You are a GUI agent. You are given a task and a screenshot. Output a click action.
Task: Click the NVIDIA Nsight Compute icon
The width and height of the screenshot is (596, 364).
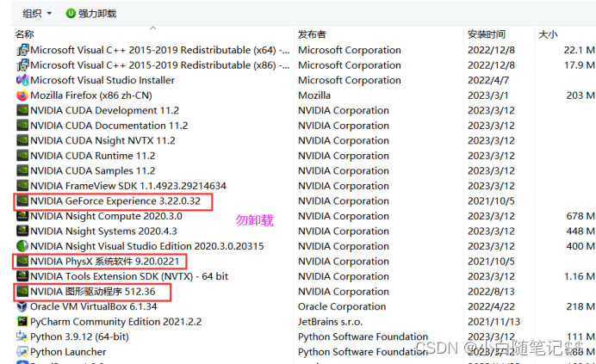[22, 216]
